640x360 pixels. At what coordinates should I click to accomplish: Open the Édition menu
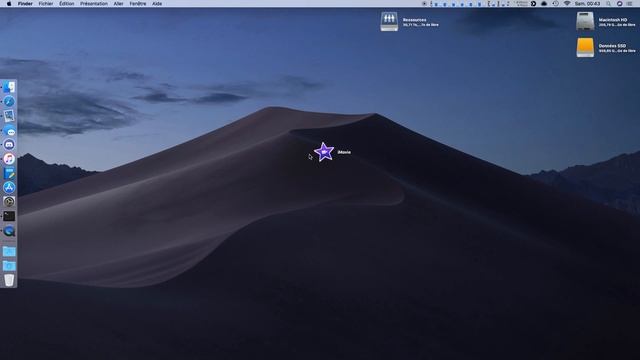tap(67, 4)
